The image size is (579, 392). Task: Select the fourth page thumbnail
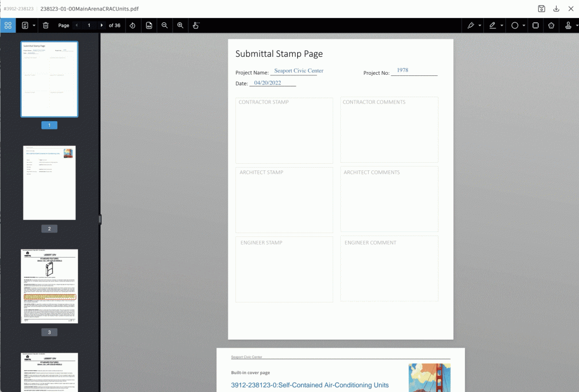(x=50, y=372)
